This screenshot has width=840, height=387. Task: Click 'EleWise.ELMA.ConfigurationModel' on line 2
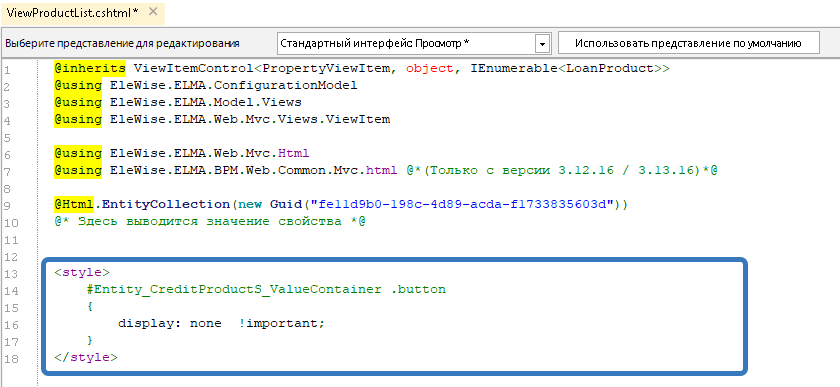click(234, 85)
